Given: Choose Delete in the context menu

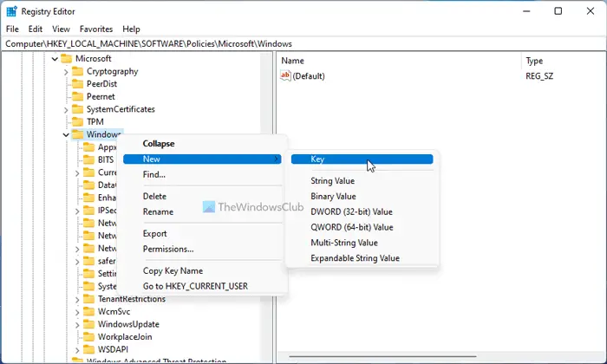Looking at the screenshot, I should (x=202, y=196).
